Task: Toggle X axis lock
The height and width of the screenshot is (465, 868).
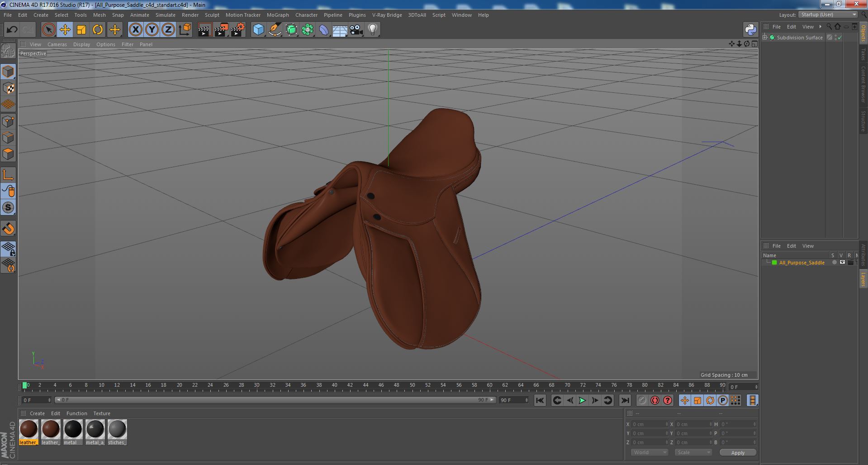Action: coord(135,30)
